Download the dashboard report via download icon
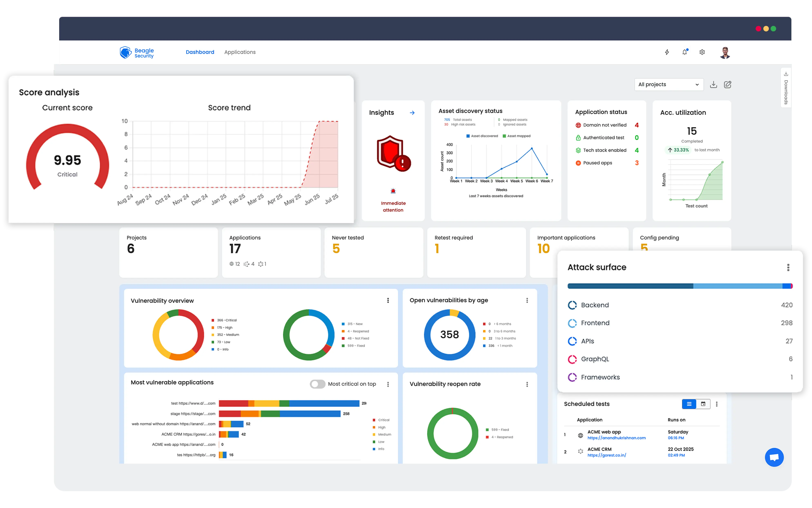 click(714, 84)
